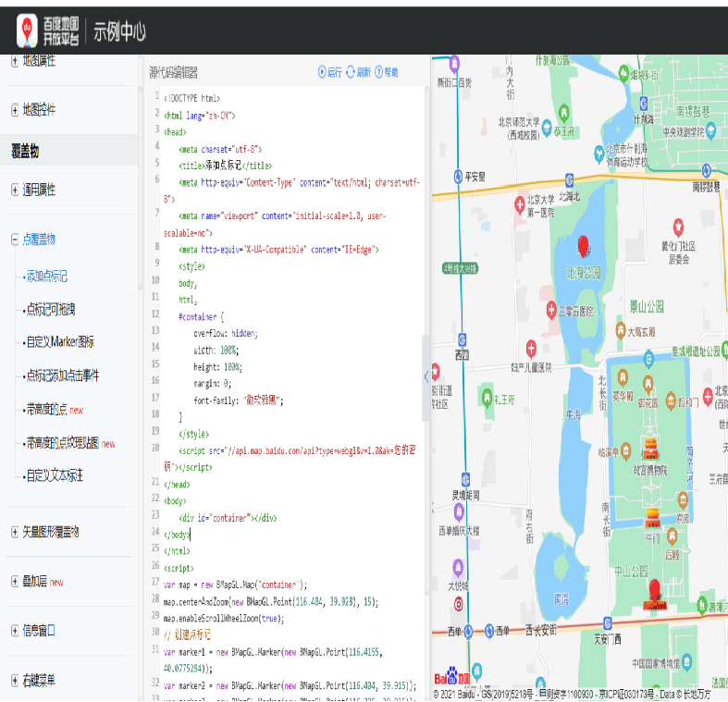Click the Baidu map logo watermark link
Viewport: 728px width, 702px height.
pos(452,677)
